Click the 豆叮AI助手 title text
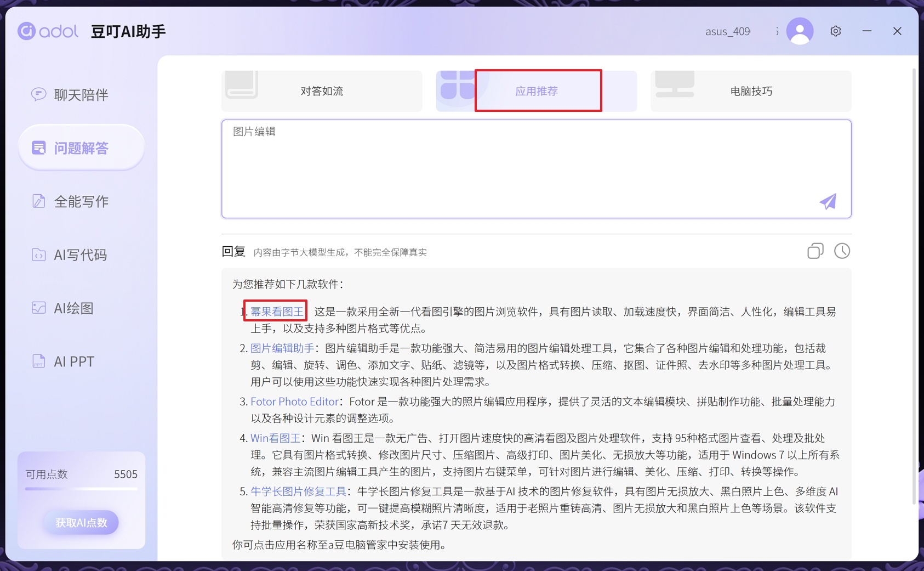This screenshot has width=924, height=571. tap(128, 31)
